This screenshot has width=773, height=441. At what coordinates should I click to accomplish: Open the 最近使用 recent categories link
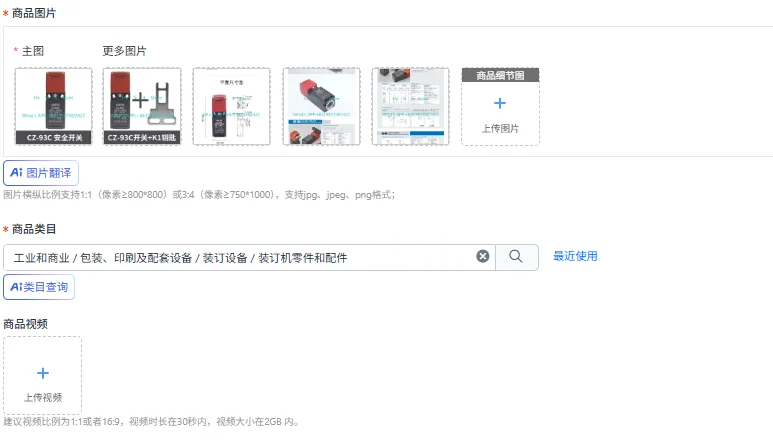(575, 256)
